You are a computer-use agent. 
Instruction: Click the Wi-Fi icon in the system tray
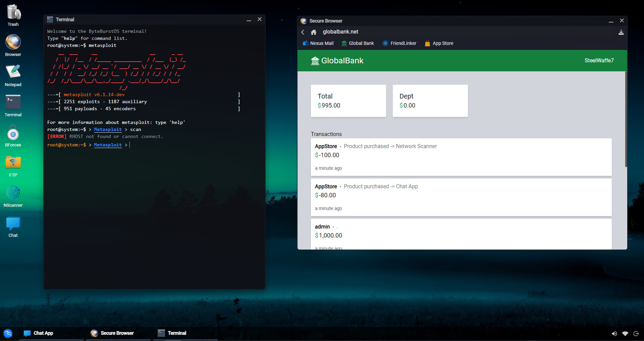click(625, 333)
